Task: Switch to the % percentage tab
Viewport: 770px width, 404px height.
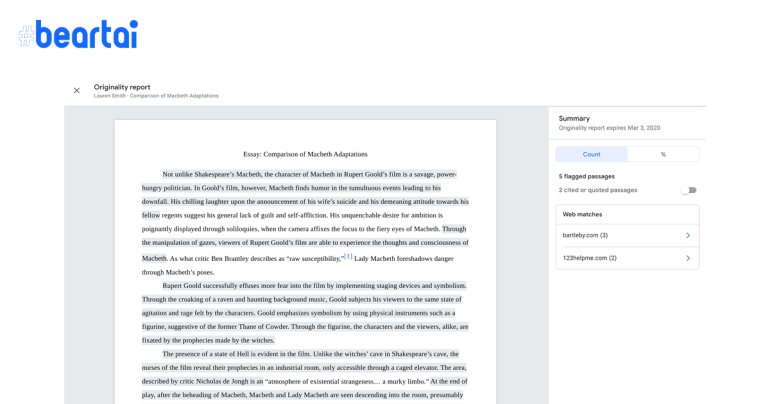Action: point(663,154)
